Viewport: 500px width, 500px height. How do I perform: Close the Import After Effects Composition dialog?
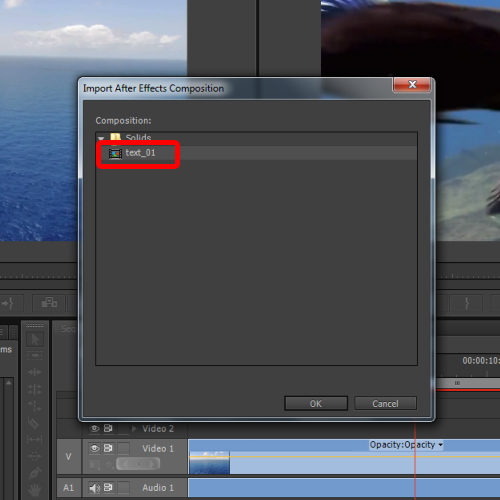click(x=412, y=85)
